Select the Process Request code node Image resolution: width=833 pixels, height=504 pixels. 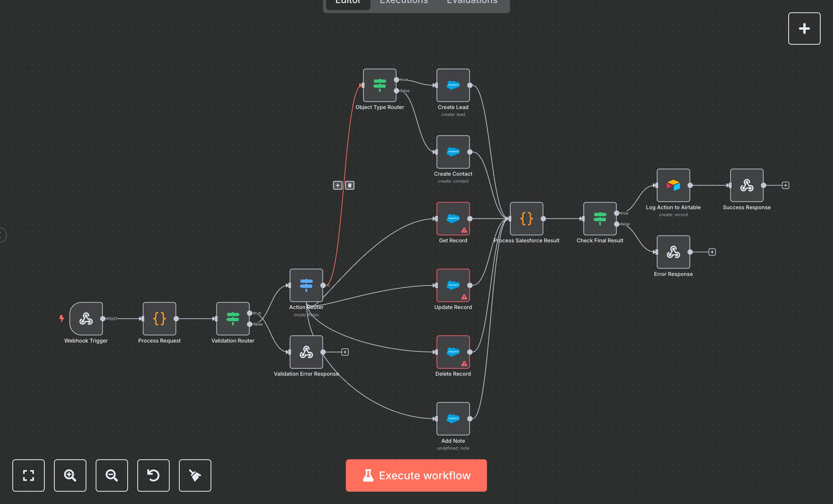159,319
